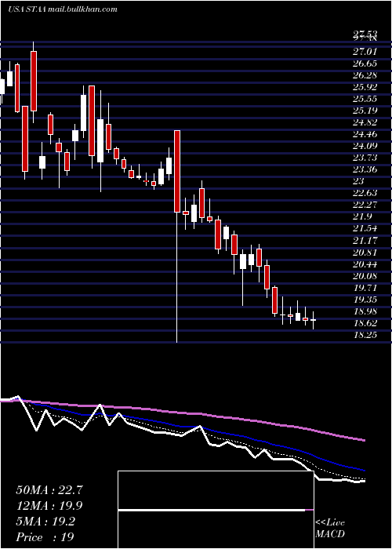This screenshot has width=392, height=549.
Task: Click the 24.09 price label
Action: pos(365,146)
